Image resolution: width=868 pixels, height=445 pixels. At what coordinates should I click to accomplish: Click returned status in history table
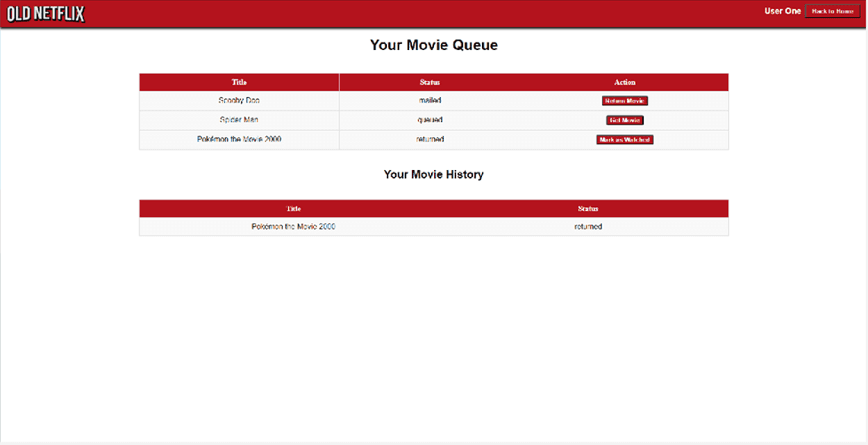[588, 227]
